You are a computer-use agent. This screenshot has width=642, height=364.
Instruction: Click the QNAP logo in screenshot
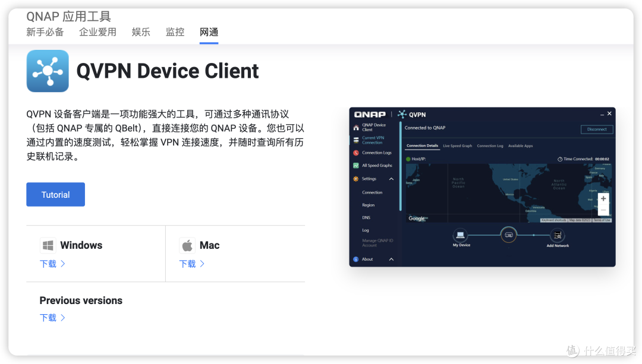pos(370,115)
